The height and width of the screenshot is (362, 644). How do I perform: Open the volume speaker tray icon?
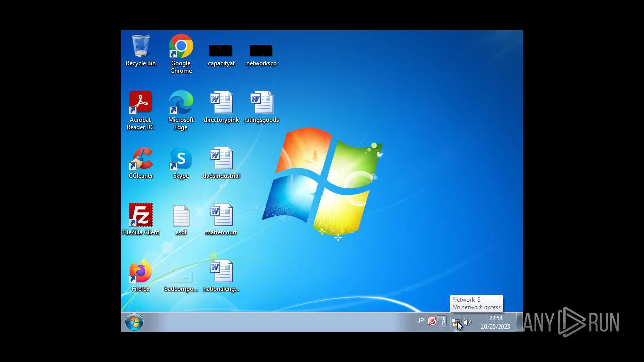468,322
